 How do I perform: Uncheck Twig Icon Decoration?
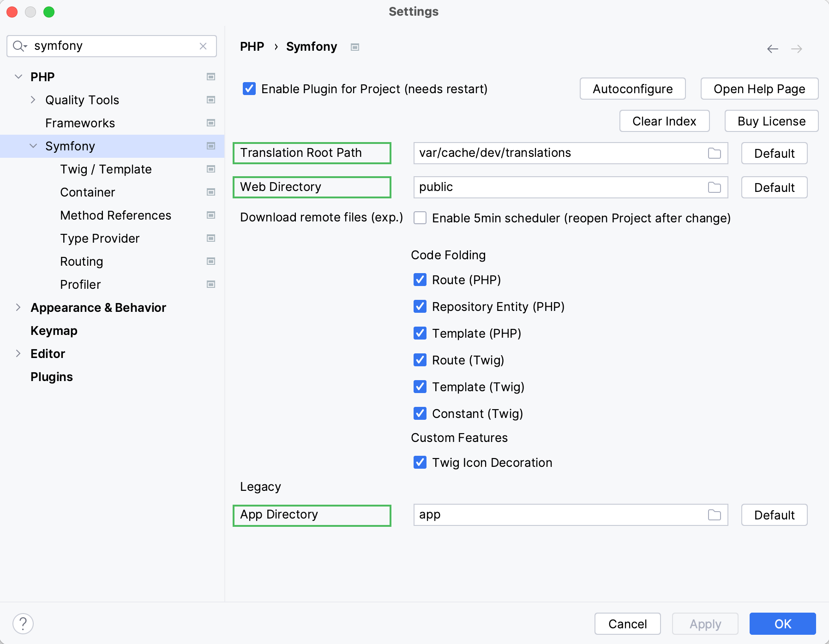coord(420,463)
